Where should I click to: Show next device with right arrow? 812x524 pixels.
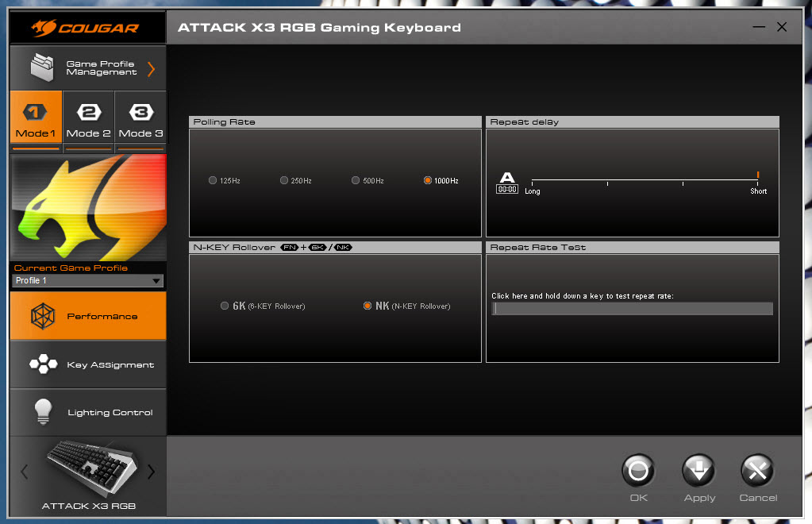point(151,472)
